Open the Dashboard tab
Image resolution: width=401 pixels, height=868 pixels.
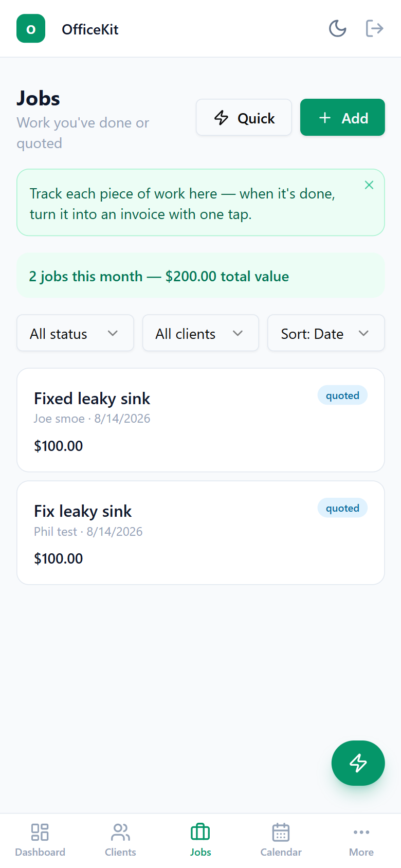[40, 840]
